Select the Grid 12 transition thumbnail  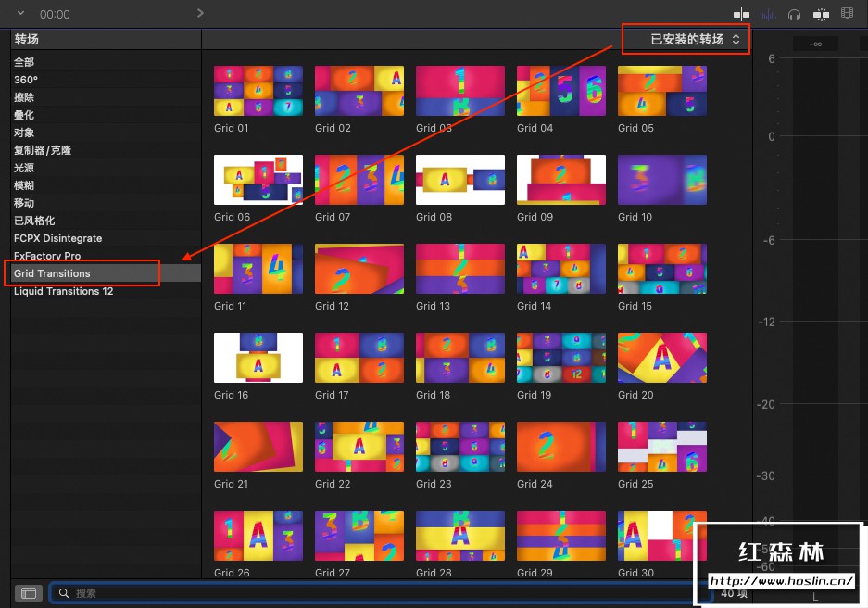click(x=359, y=269)
